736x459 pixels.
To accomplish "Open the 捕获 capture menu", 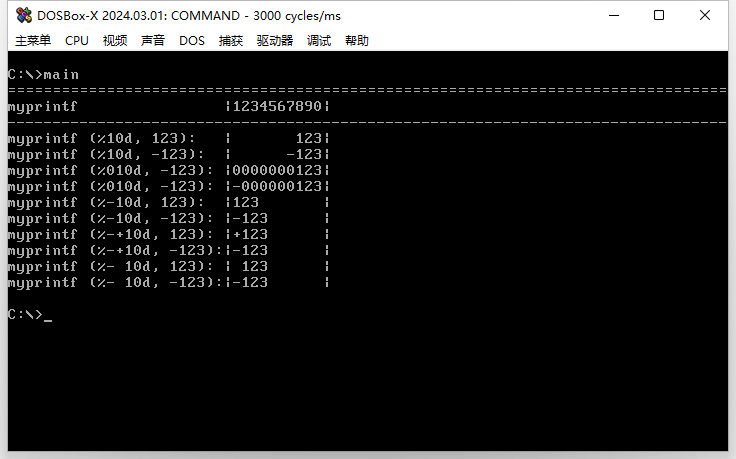I will 230,41.
